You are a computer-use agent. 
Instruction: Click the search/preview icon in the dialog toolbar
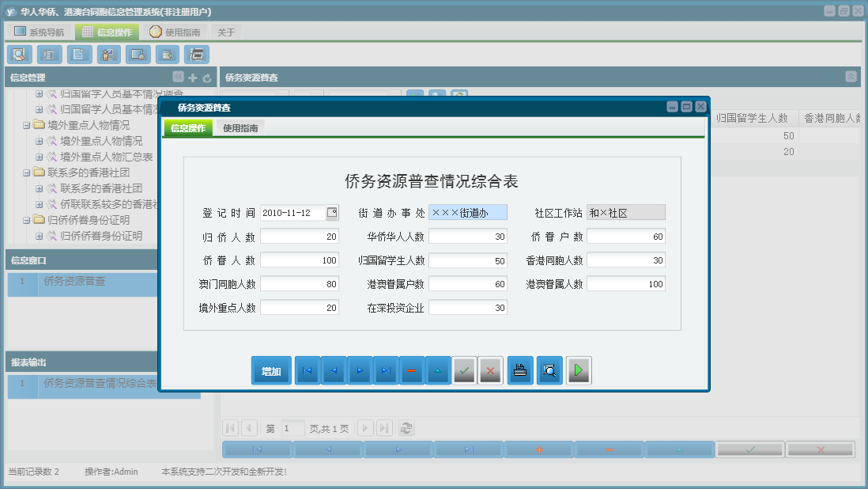point(549,370)
